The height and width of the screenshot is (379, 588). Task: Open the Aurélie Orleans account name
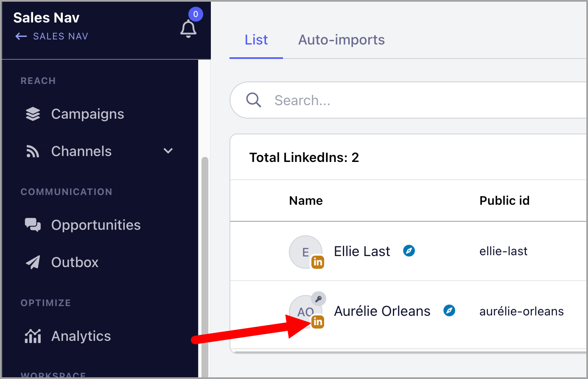[x=382, y=311]
